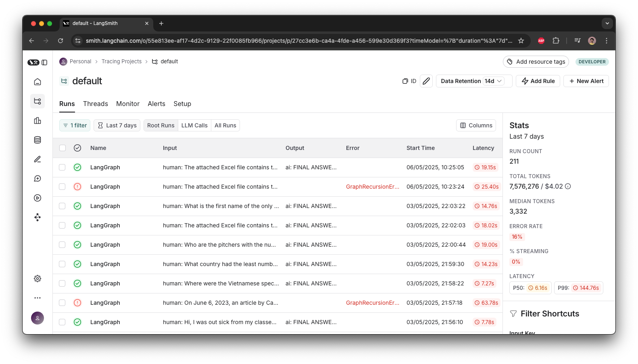Click the Add Rule button
The height and width of the screenshot is (364, 638).
pyautogui.click(x=538, y=81)
